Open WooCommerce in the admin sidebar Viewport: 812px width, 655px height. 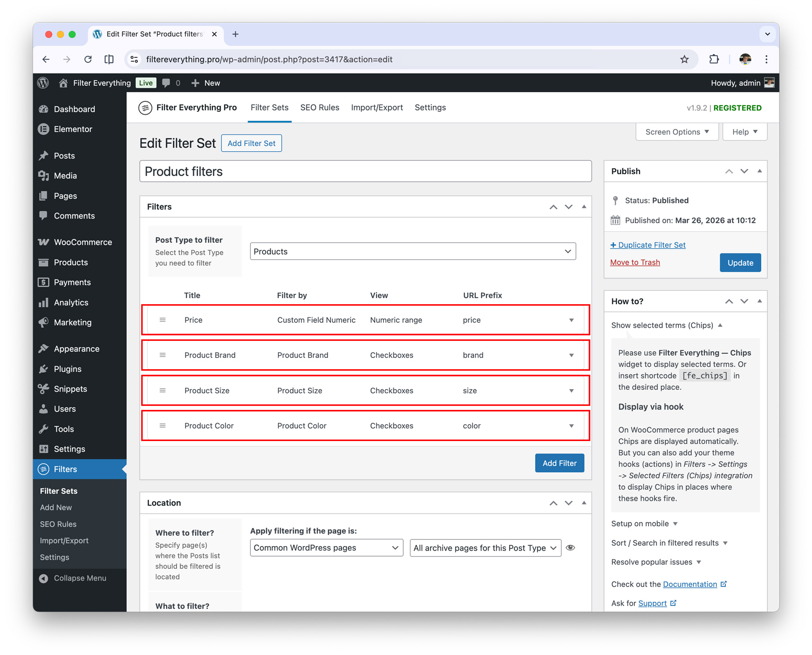pyautogui.click(x=83, y=242)
